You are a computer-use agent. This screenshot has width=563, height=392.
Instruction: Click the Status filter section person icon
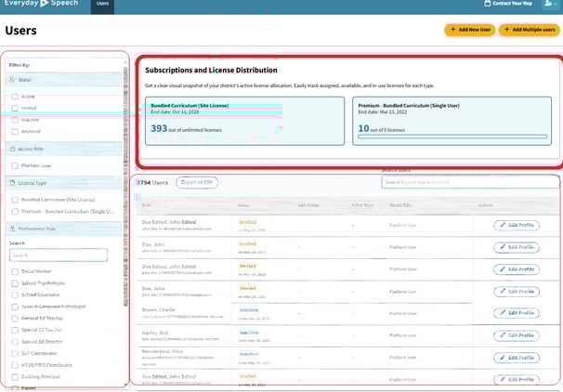tap(12, 80)
